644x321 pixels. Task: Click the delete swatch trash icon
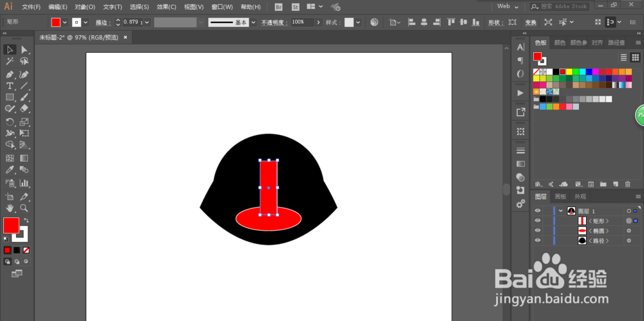pos(627,185)
